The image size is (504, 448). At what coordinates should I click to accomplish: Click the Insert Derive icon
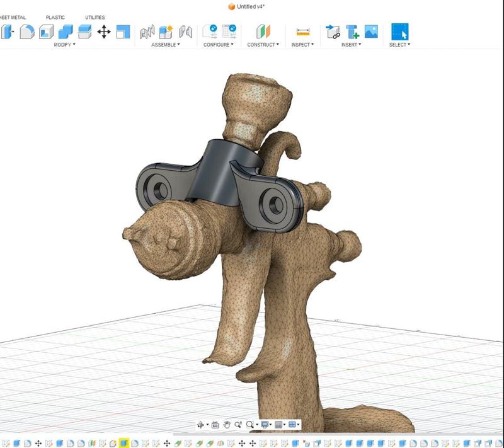tap(333, 32)
